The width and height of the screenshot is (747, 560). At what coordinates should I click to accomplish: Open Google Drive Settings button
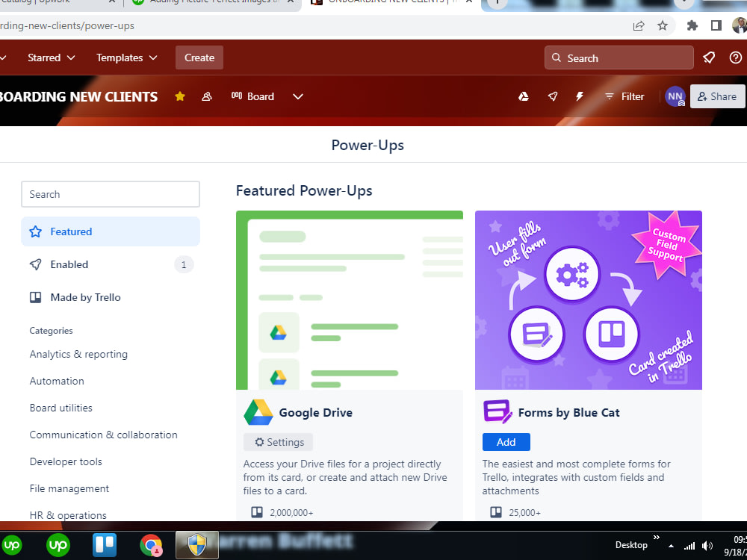278,442
